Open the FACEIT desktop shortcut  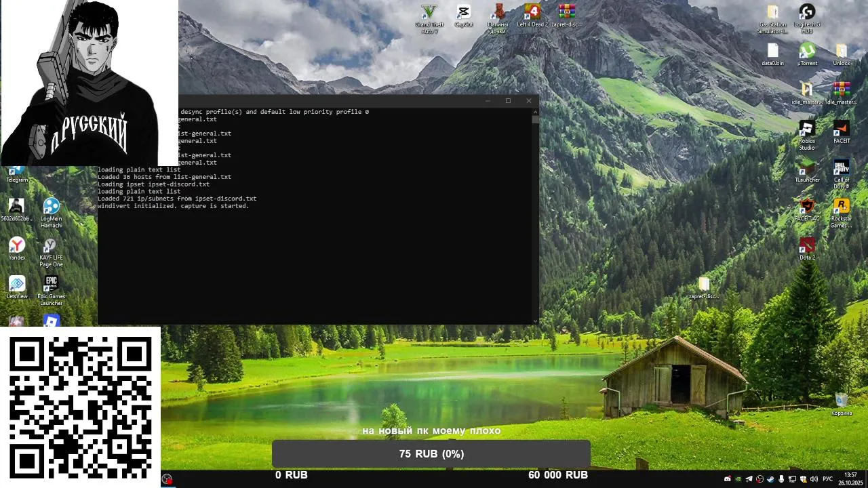(x=842, y=132)
